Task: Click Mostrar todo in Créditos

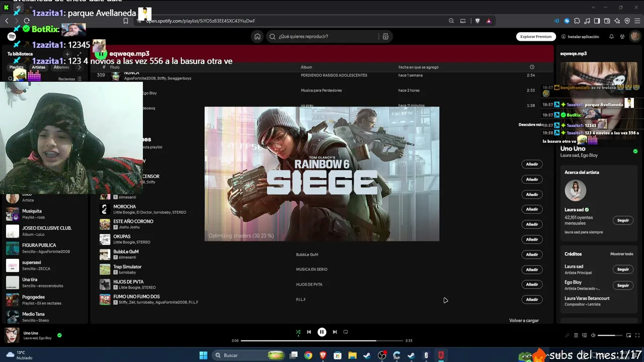Action: tap(622, 254)
